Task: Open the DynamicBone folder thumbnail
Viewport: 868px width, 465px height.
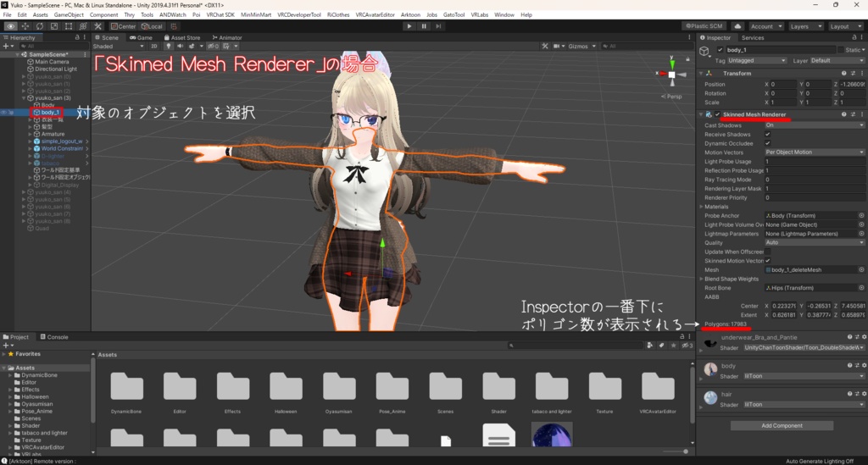Action: [126, 386]
